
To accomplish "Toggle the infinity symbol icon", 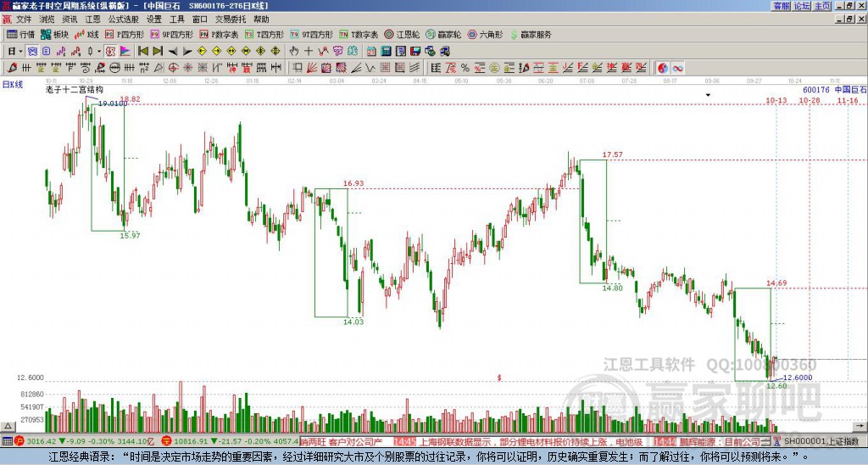I will [x=677, y=68].
